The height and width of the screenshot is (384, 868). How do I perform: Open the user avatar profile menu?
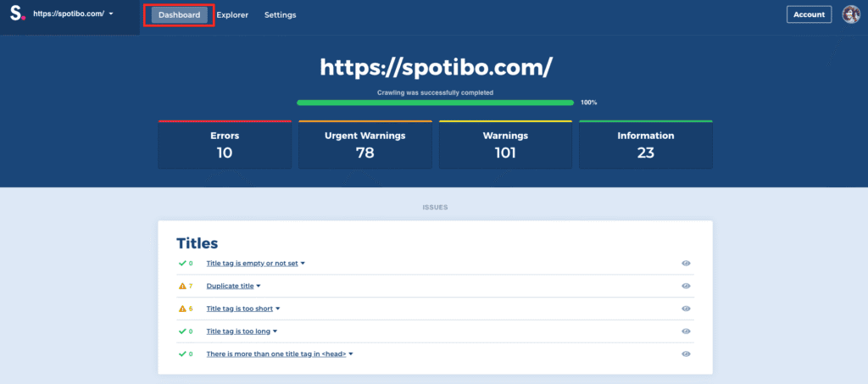pyautogui.click(x=850, y=14)
